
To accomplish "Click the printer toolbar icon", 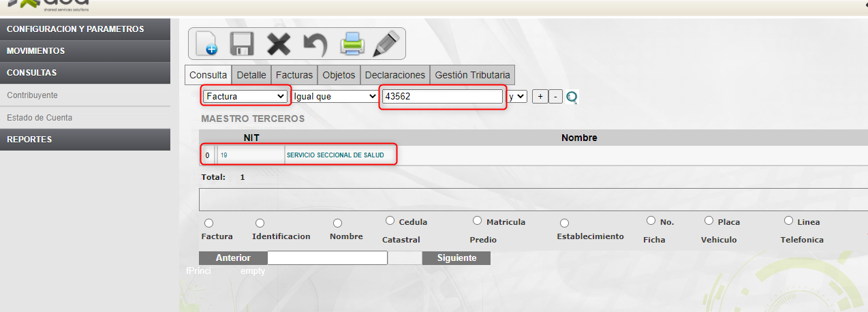I will coord(353,44).
